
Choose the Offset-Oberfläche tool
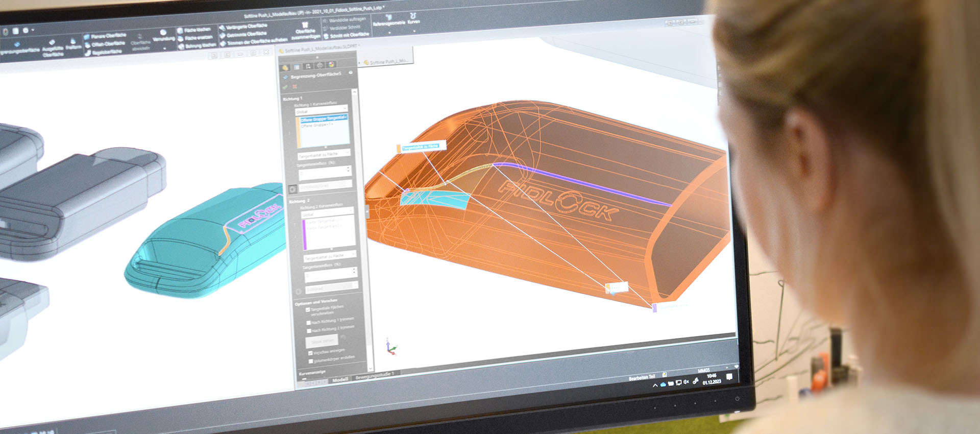click(108, 44)
